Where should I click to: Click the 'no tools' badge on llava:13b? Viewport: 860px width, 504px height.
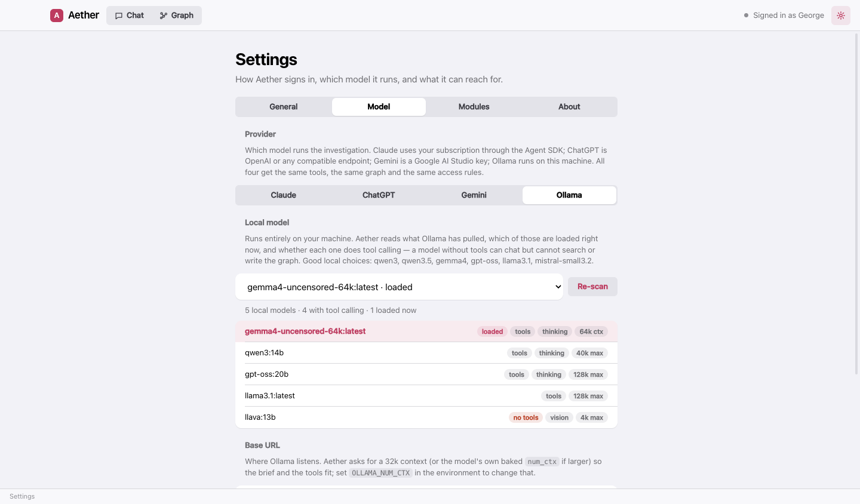pyautogui.click(x=526, y=417)
